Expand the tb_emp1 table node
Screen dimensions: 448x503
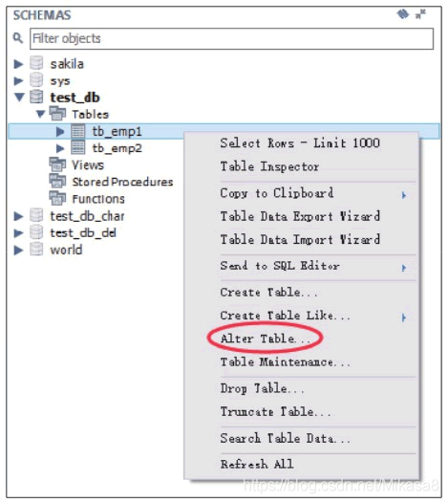(60, 131)
